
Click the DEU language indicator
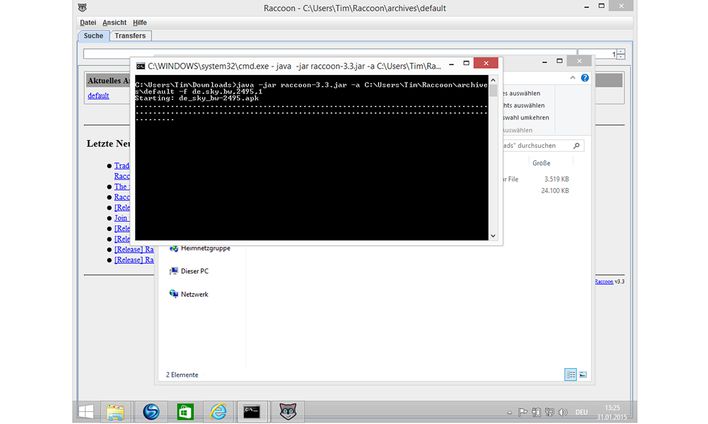click(582, 412)
